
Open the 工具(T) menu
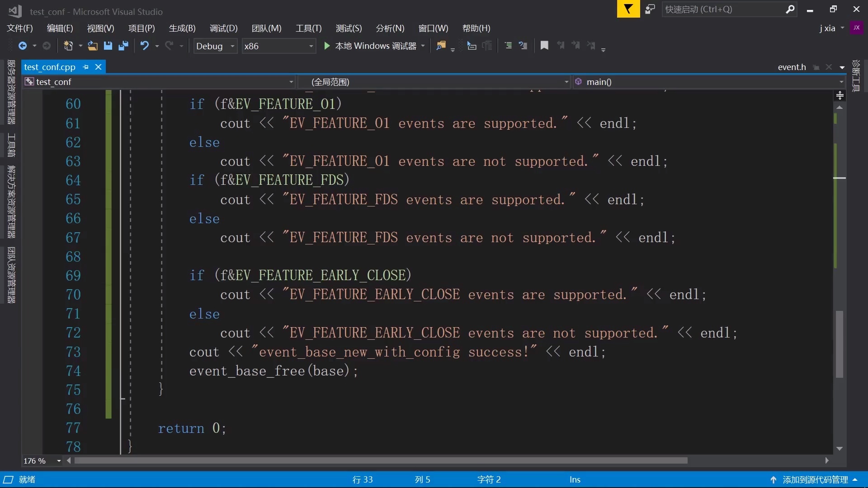pyautogui.click(x=309, y=28)
